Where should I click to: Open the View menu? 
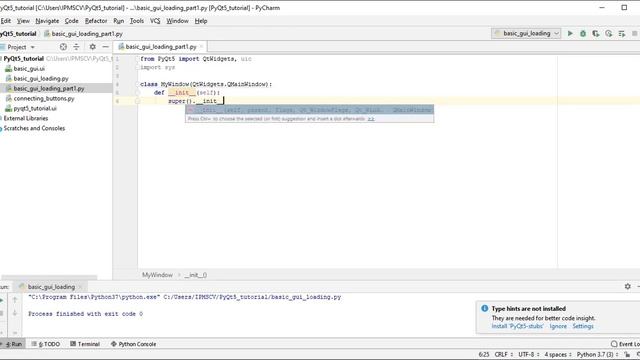(x=23, y=21)
